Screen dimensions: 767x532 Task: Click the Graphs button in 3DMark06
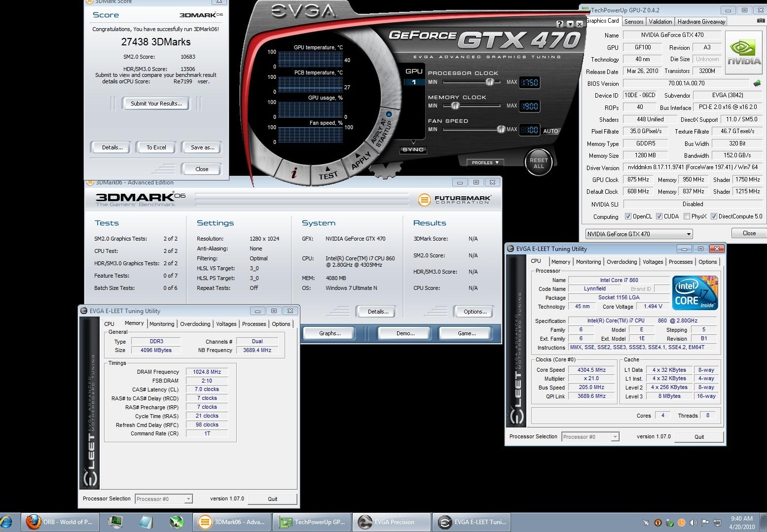coord(329,333)
